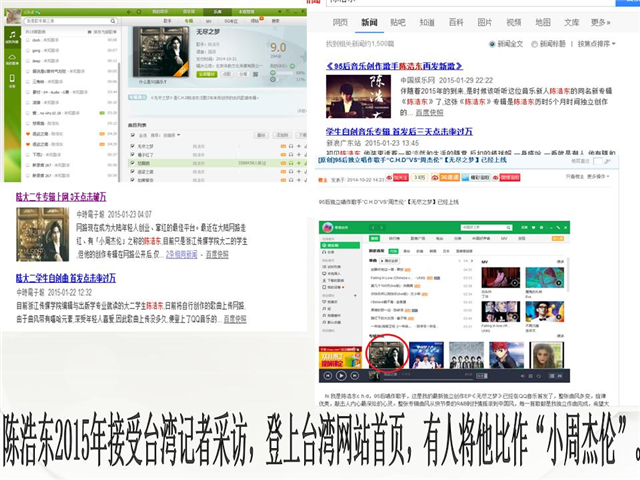Open 百度快照 link under the first news result
Screen dimensions: 640x480
(x=429, y=113)
